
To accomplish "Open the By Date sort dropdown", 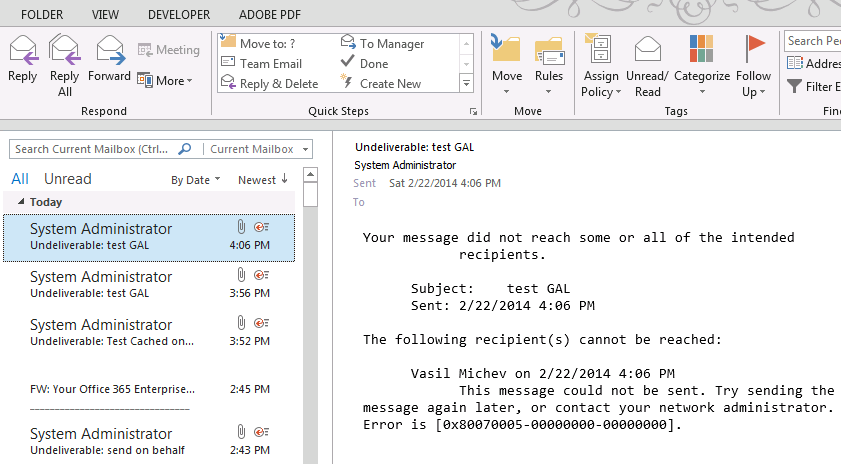I will pos(196,180).
